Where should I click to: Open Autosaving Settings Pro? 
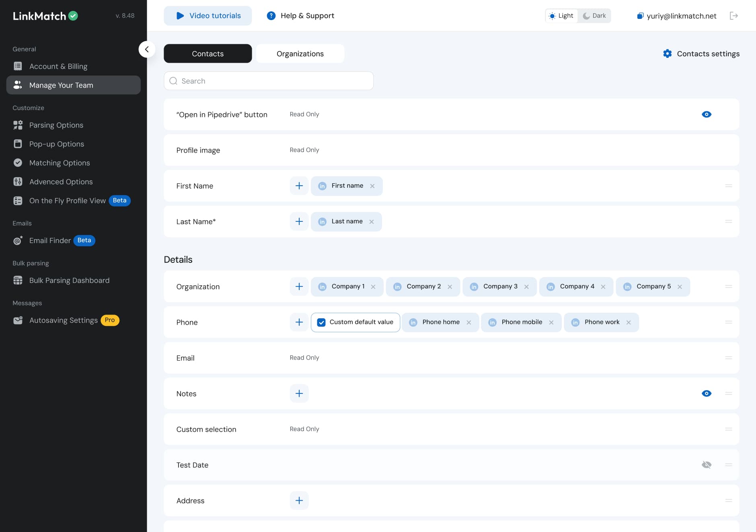pos(64,320)
